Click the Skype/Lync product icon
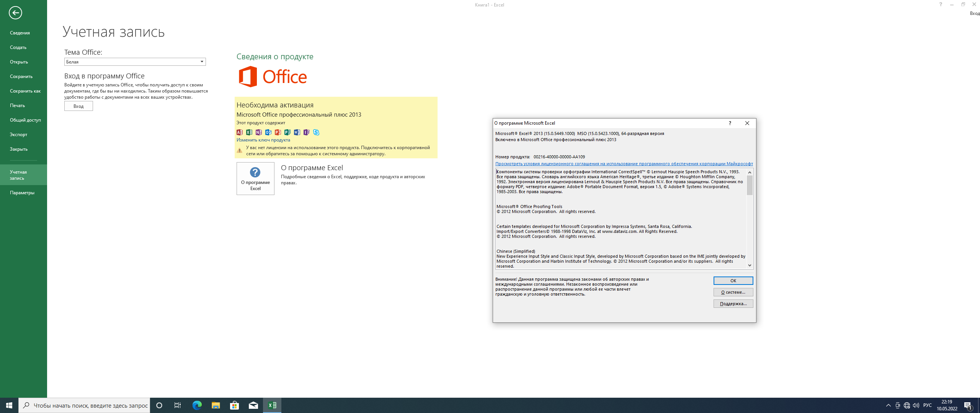 pyautogui.click(x=316, y=132)
